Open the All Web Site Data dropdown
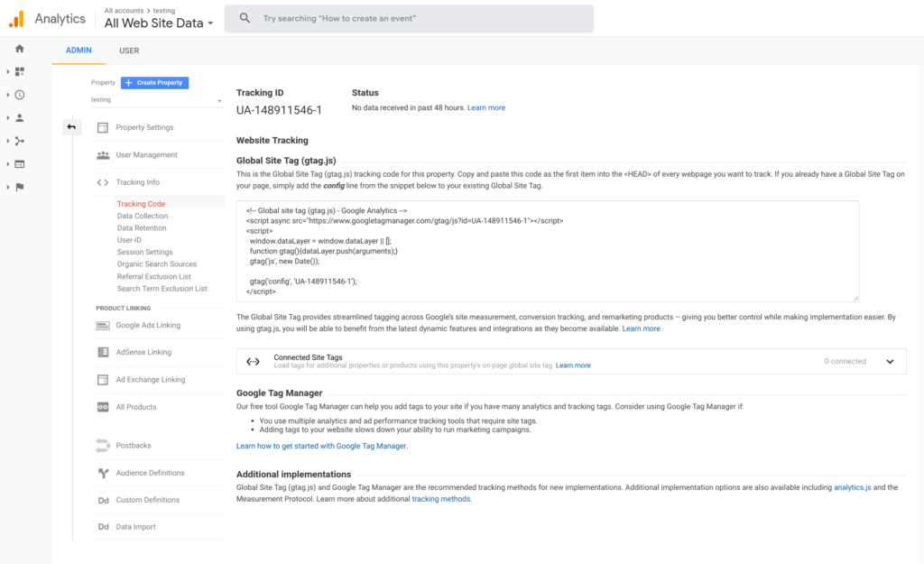The width and height of the screenshot is (924, 564). [x=159, y=23]
